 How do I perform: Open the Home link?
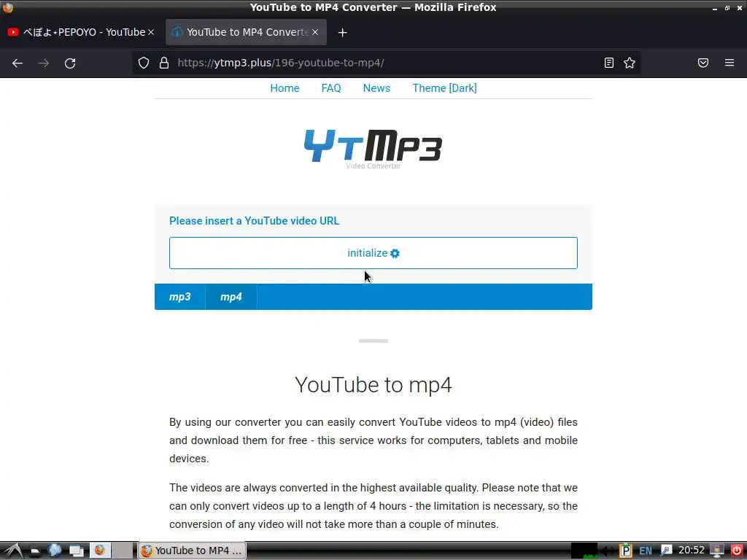point(285,88)
